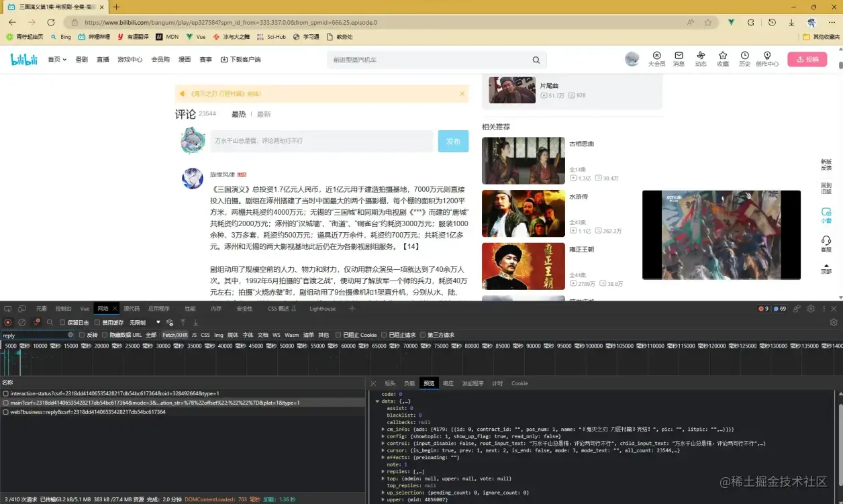Expand the cm_info node
Screen dimensions: 843x504
click(x=383, y=429)
